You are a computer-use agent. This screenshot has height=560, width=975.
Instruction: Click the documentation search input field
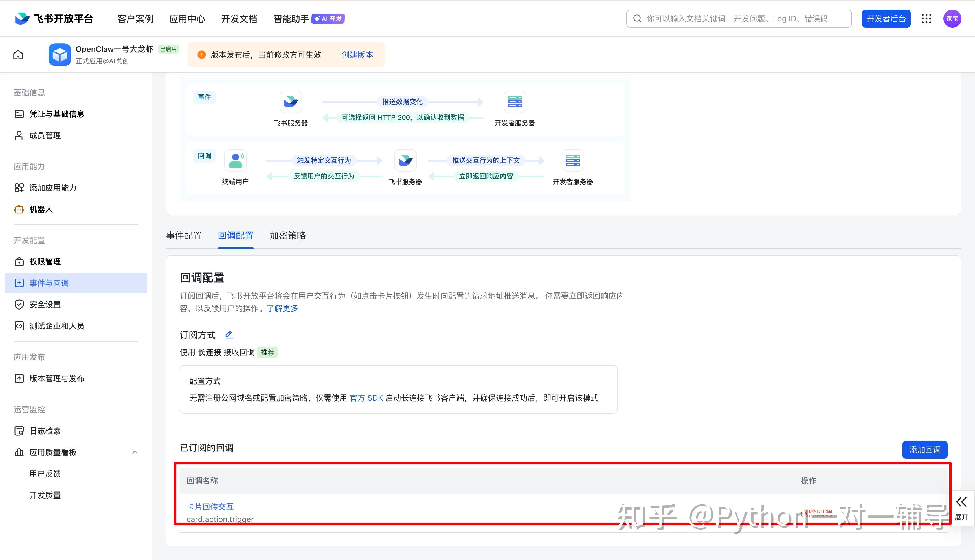pos(739,18)
